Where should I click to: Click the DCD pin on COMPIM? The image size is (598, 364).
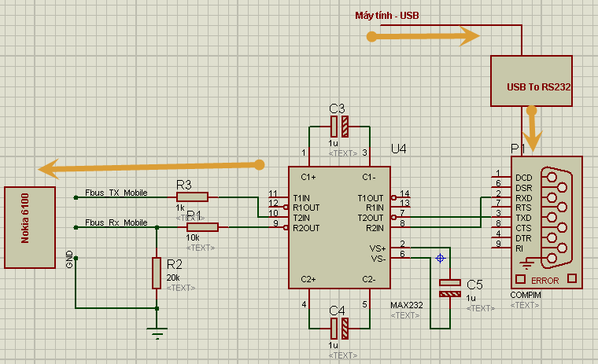(x=523, y=178)
